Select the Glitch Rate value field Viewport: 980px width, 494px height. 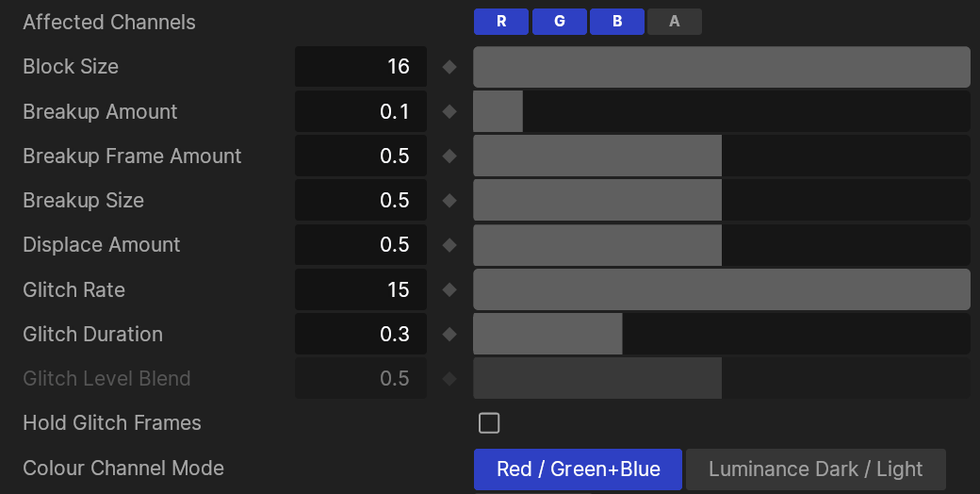click(361, 289)
